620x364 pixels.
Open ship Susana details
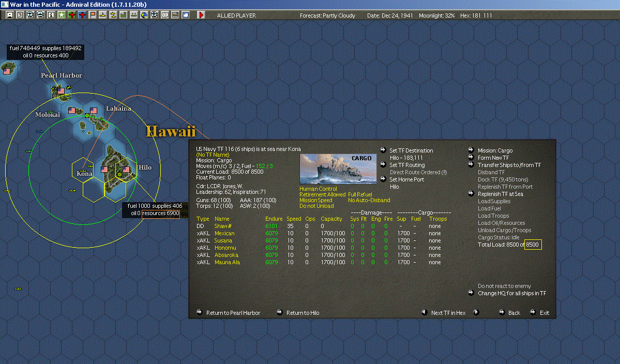click(x=223, y=240)
